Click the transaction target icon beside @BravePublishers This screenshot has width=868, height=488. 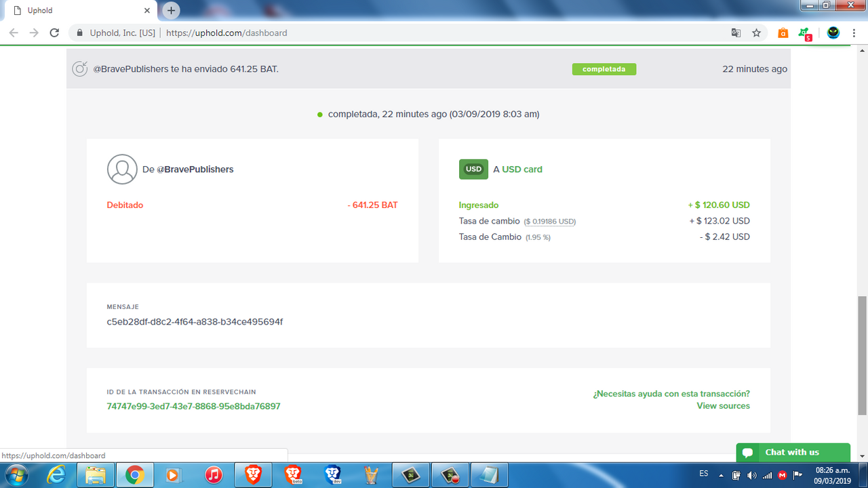80,68
